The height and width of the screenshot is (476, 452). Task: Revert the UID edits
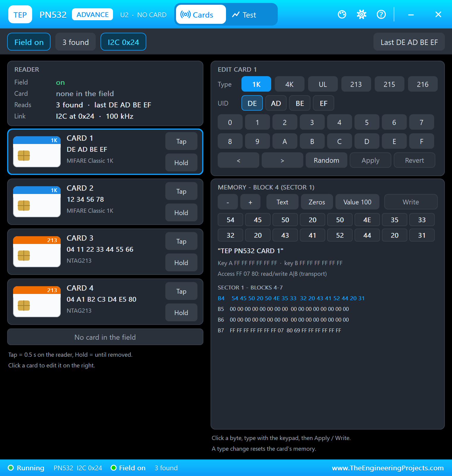pyautogui.click(x=415, y=160)
